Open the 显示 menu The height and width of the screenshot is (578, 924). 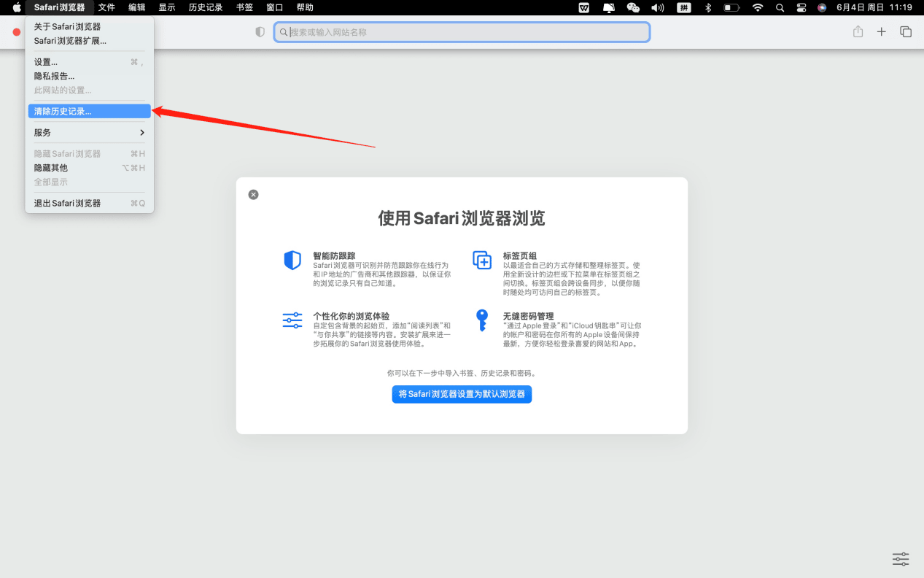pyautogui.click(x=167, y=7)
